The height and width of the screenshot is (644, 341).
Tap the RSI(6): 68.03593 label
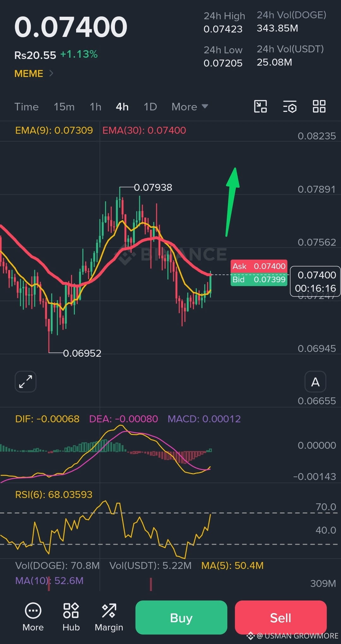click(54, 494)
